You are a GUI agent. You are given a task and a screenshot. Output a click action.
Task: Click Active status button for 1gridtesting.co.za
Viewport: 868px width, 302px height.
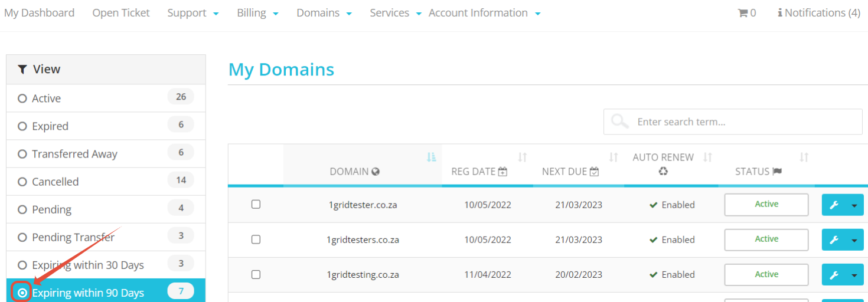(766, 275)
